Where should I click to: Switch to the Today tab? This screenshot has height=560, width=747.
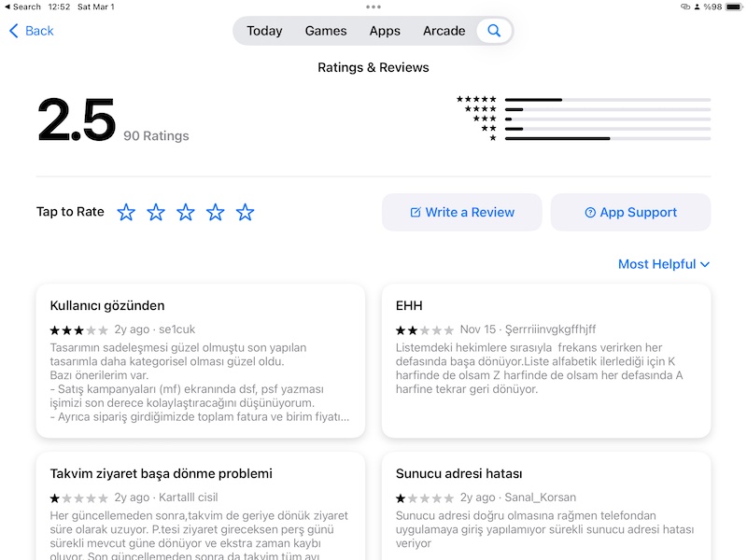point(264,31)
